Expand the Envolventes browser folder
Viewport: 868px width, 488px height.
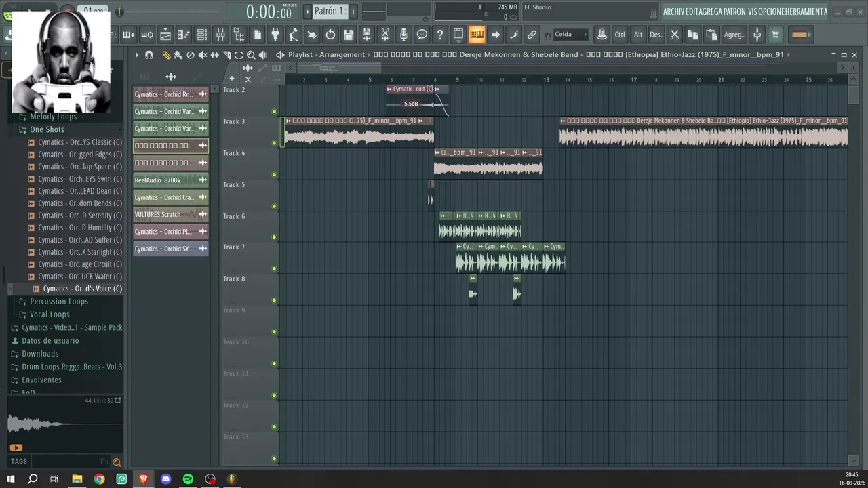click(x=41, y=380)
